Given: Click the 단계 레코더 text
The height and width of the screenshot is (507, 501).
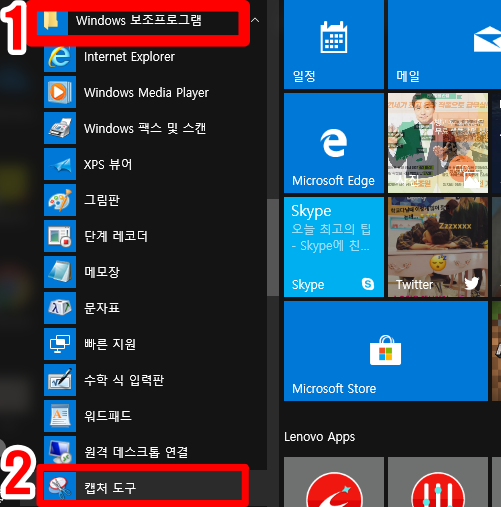Looking at the screenshot, I should coord(116,236).
